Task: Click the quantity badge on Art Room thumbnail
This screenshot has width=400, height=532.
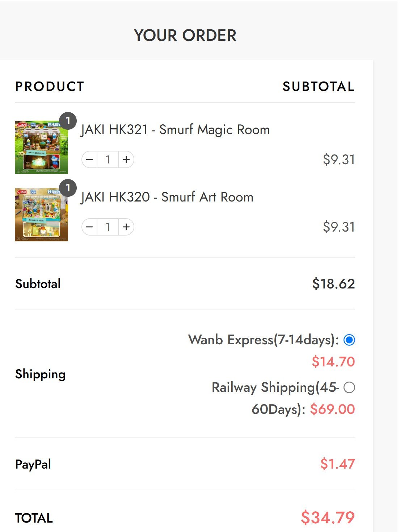Action: tap(68, 188)
